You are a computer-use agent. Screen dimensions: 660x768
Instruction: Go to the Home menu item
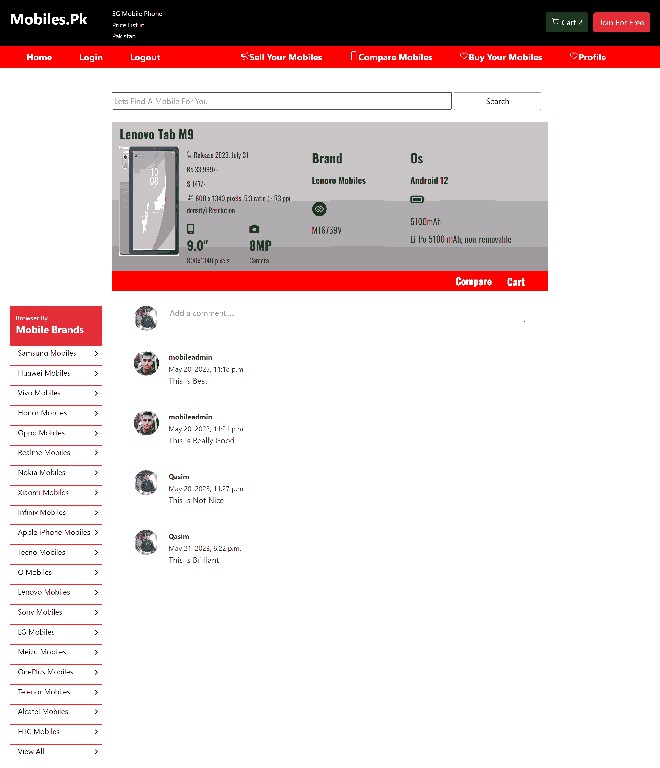[x=39, y=57]
